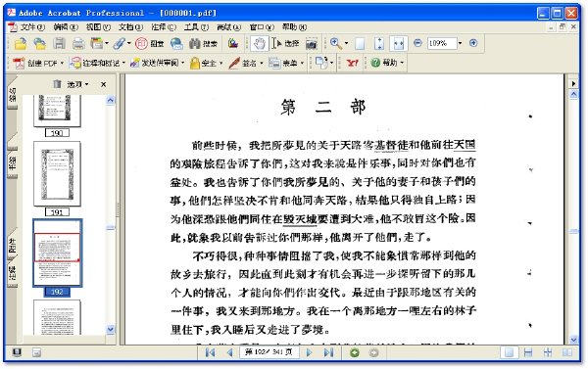Click the zoom in plus button

tap(473, 43)
